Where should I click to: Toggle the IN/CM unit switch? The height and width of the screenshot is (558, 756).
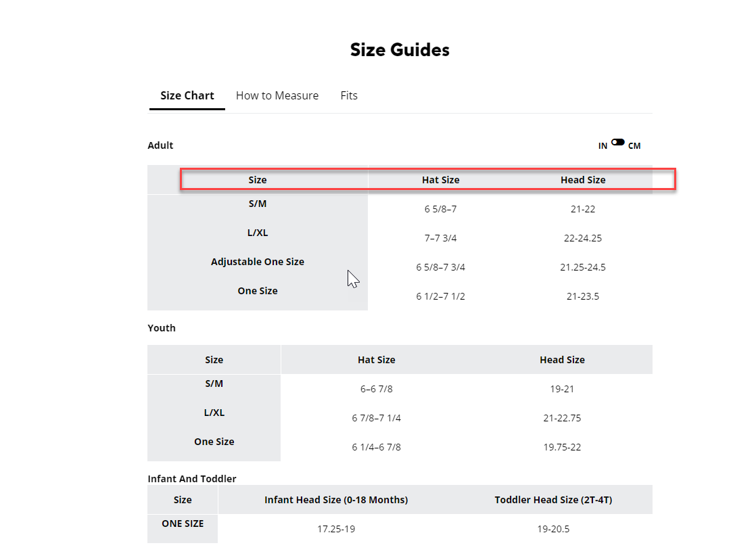coord(618,143)
